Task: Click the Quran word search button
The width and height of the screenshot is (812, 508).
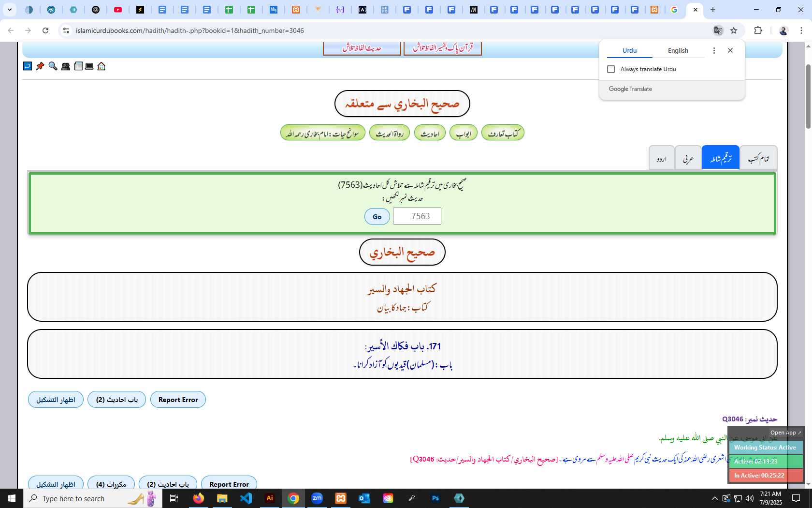Action: (443, 48)
